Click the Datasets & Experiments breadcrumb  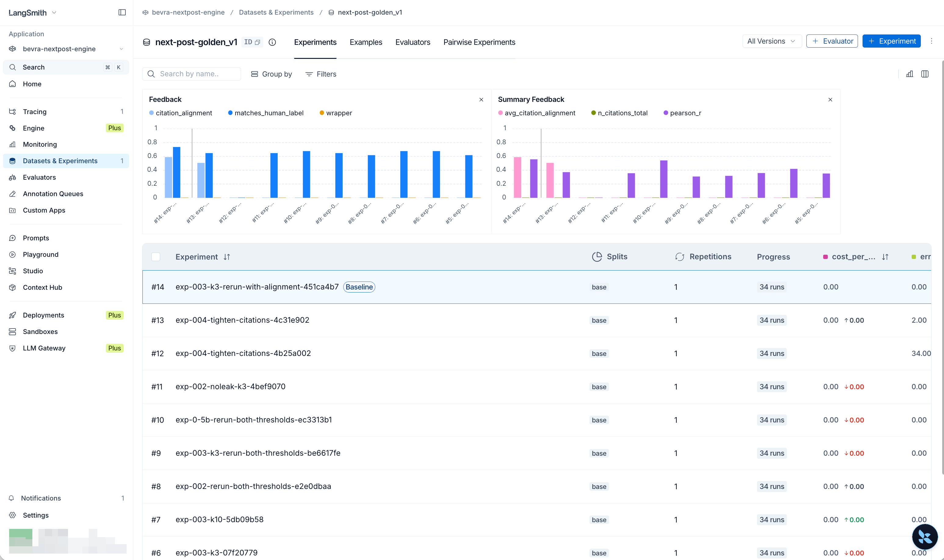(276, 13)
